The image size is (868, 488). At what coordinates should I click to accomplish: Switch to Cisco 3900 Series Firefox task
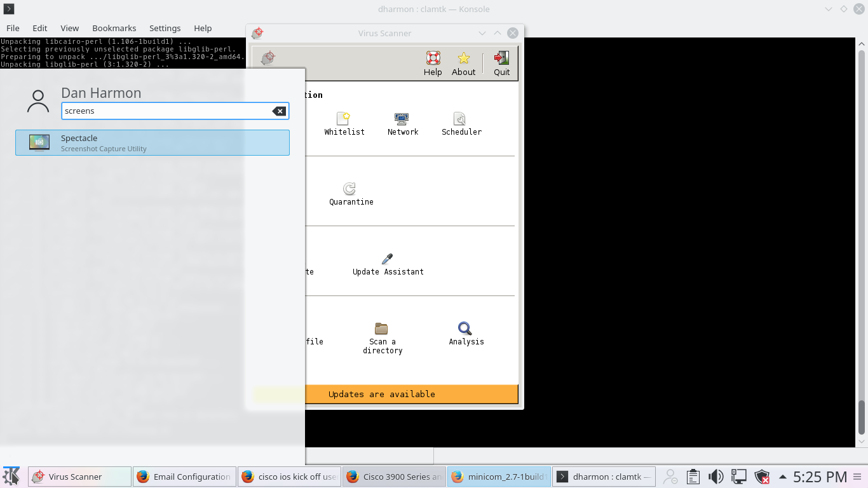point(394,477)
